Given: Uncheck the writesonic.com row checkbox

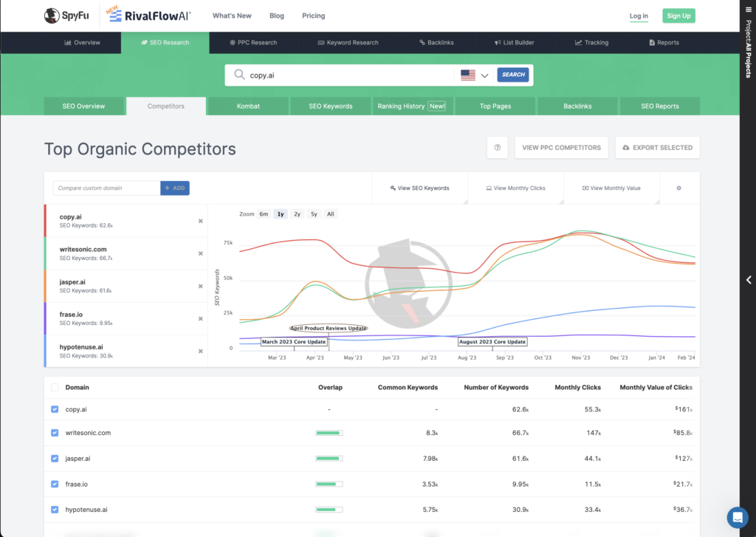Looking at the screenshot, I should point(55,433).
